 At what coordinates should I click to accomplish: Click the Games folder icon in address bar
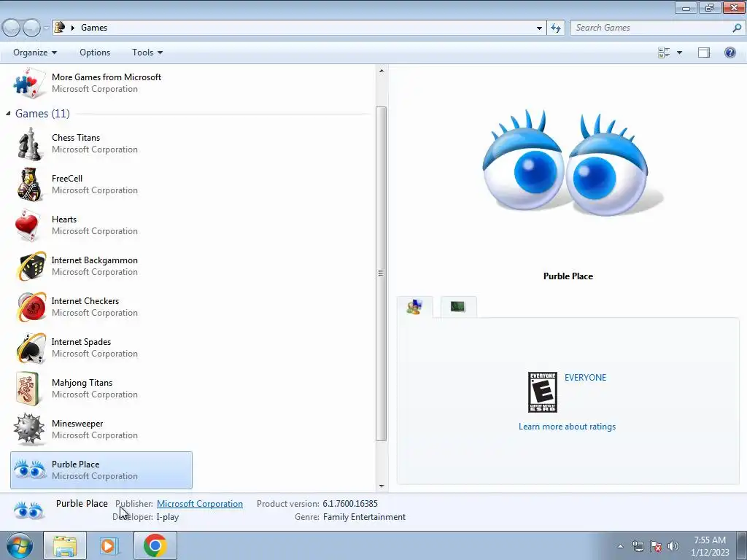tap(60, 27)
